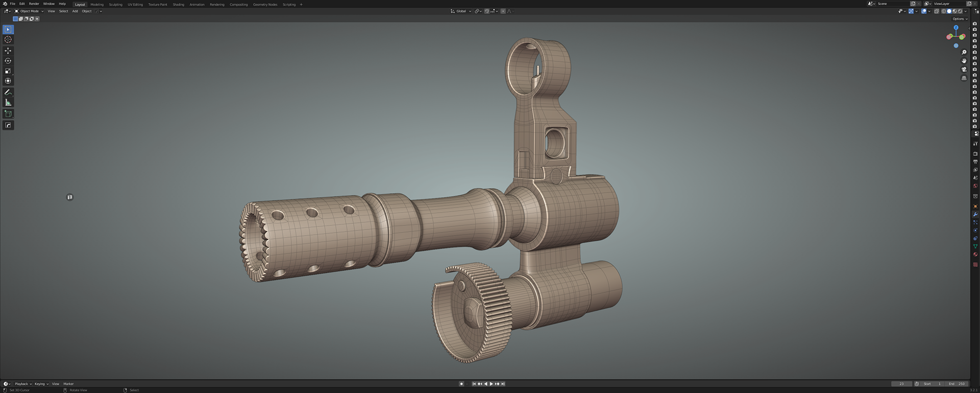Open pivot point dropdown
This screenshot has height=393, width=980.
tap(478, 11)
